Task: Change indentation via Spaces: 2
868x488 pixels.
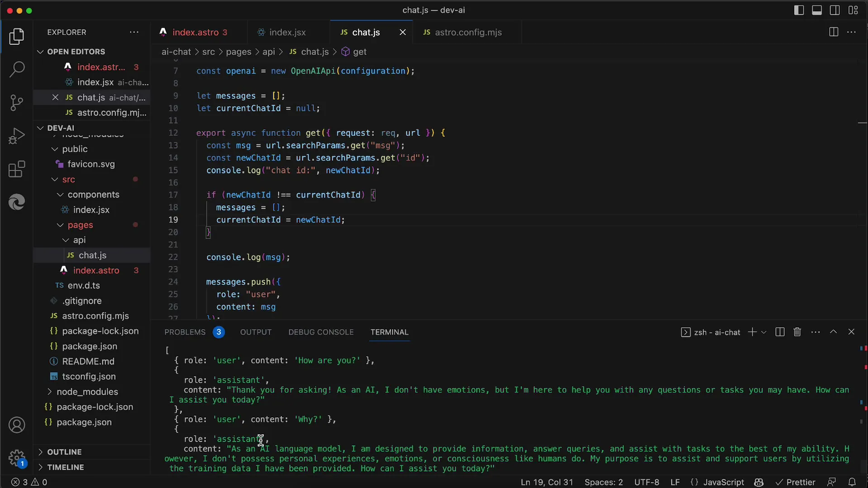Action: [603, 482]
